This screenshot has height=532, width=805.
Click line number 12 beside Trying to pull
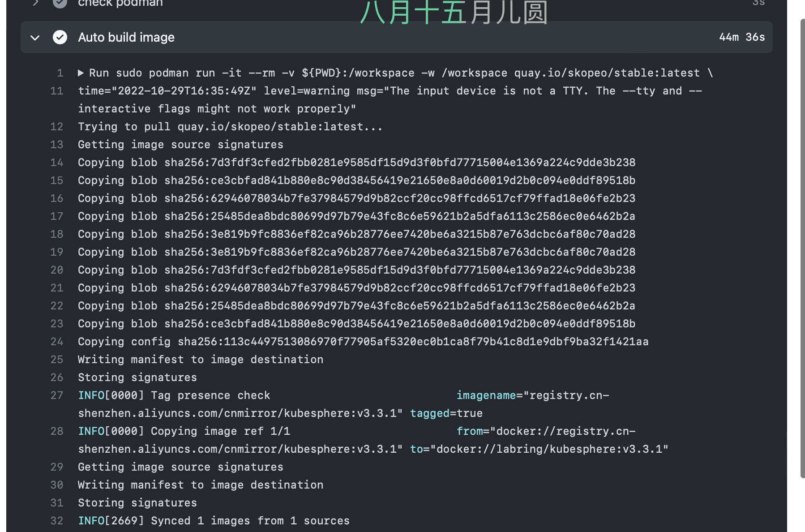click(x=57, y=126)
